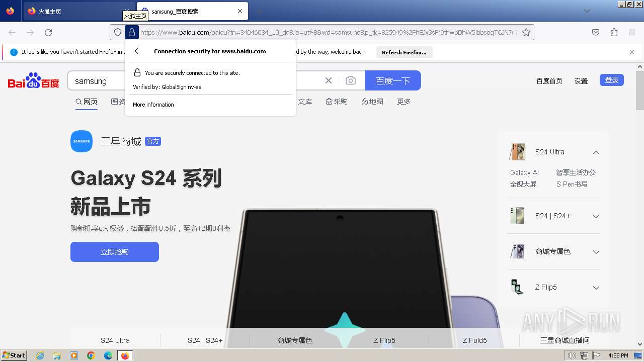
Task: Open the Galaxy AI link
Action: (524, 172)
